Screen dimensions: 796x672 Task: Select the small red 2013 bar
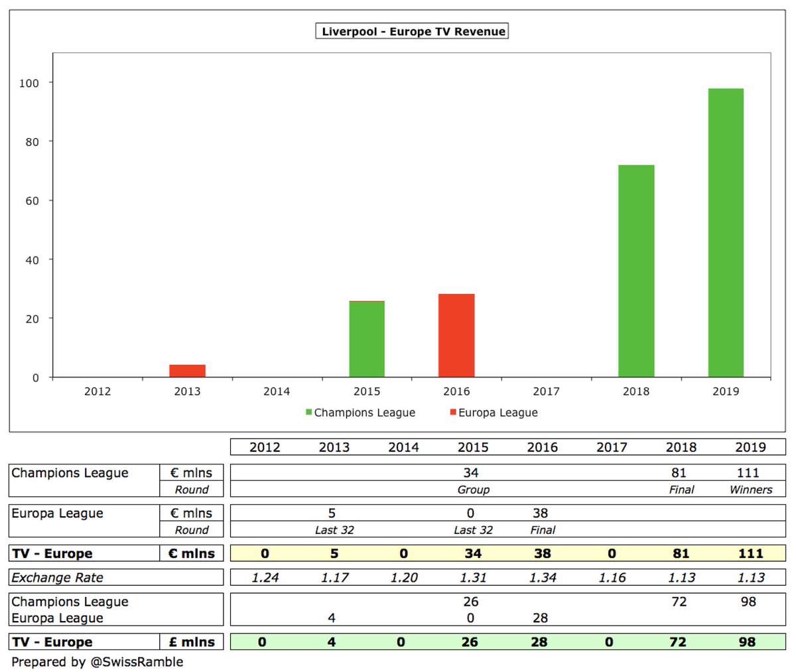coord(188,371)
